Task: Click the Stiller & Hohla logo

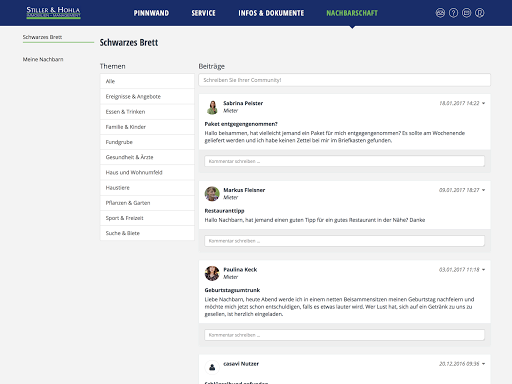Action: pyautogui.click(x=53, y=13)
